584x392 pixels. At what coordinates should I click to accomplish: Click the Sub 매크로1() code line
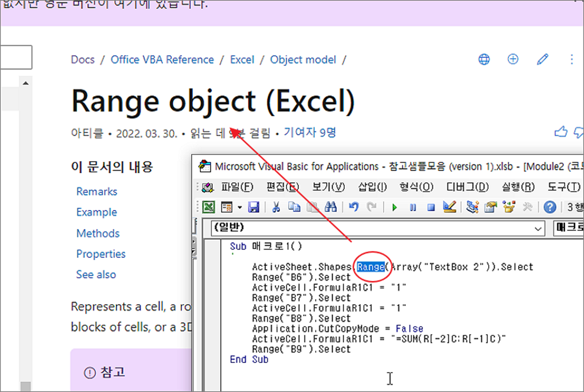pos(266,246)
